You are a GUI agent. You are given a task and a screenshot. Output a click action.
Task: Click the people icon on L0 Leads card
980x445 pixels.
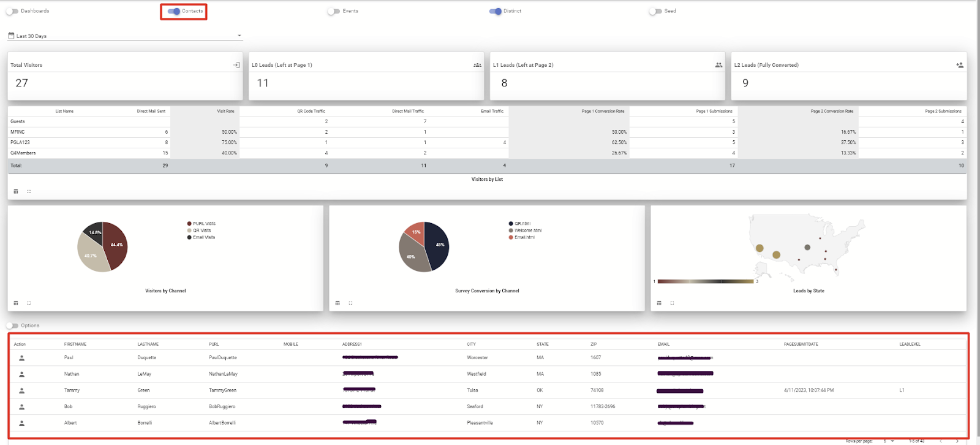[x=477, y=65]
